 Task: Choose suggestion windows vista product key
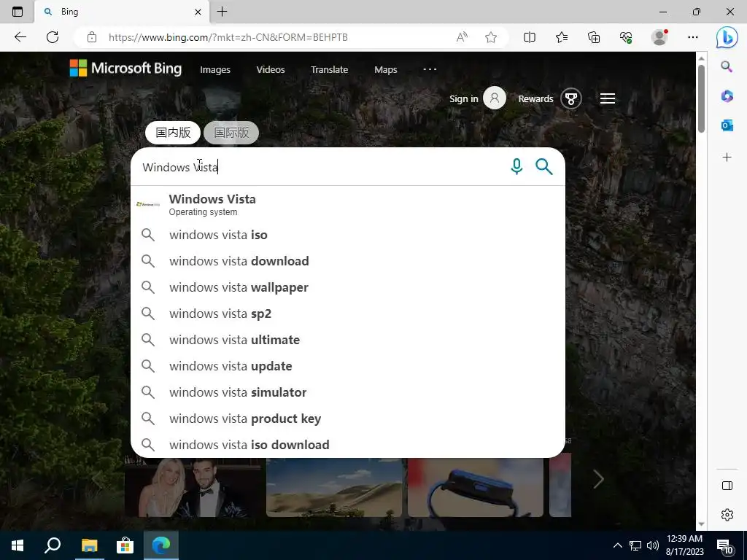[348, 418]
